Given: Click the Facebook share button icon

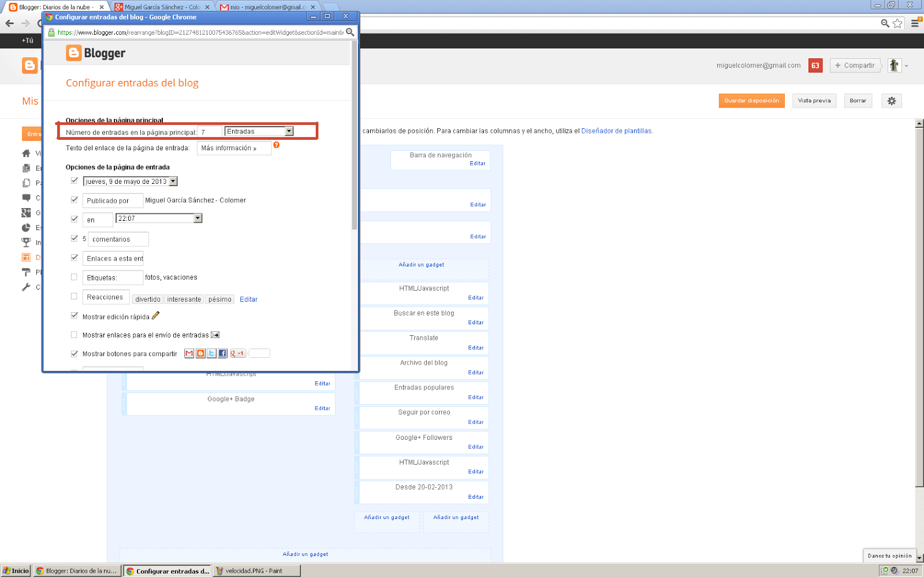Looking at the screenshot, I should coord(222,353).
